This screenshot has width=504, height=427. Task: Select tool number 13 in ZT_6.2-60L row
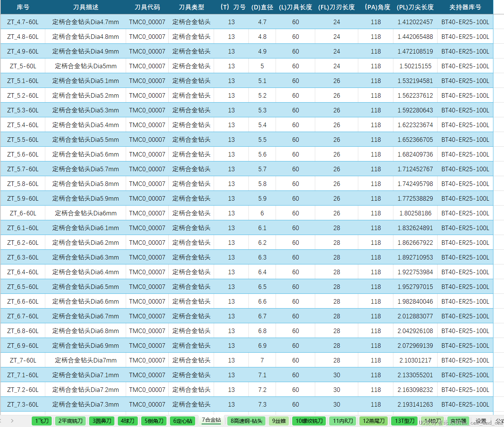click(x=231, y=243)
